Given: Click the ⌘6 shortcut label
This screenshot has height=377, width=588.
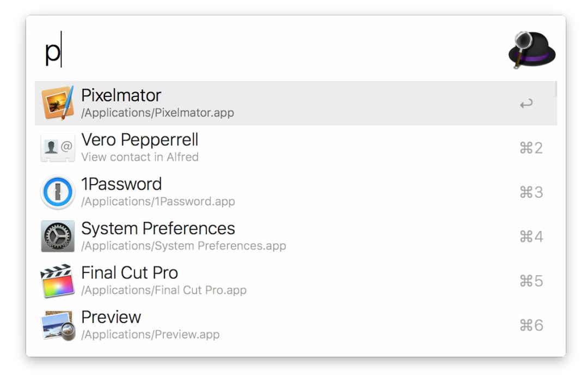Looking at the screenshot, I should pyautogui.click(x=531, y=326).
